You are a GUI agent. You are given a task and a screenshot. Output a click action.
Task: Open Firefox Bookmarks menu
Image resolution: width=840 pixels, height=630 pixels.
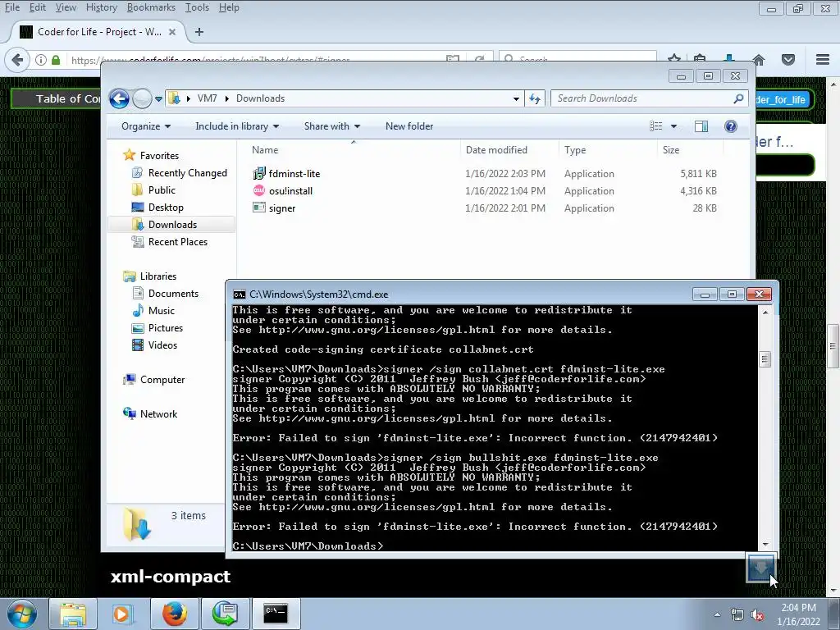point(151,7)
